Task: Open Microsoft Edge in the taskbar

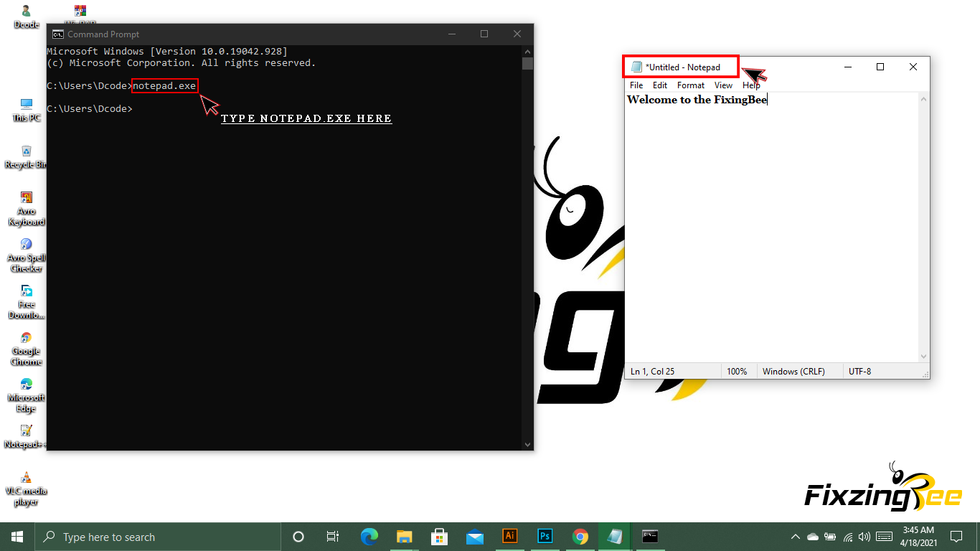Action: click(x=369, y=537)
